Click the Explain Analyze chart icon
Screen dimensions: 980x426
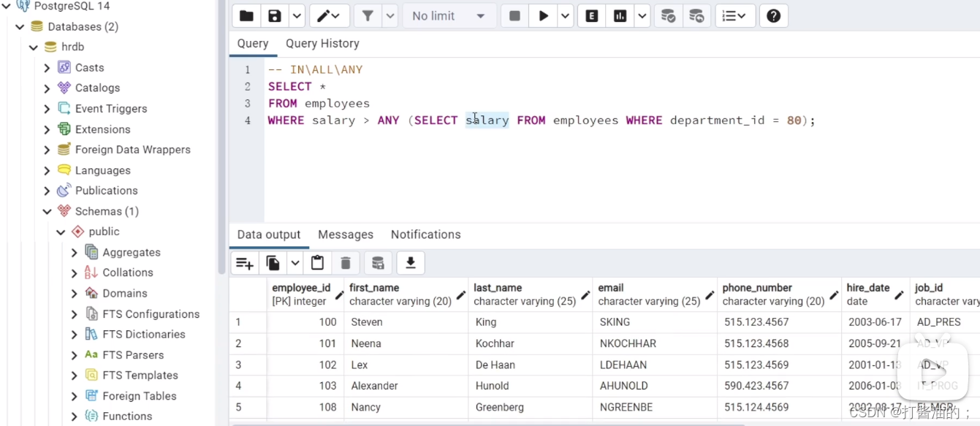(620, 16)
